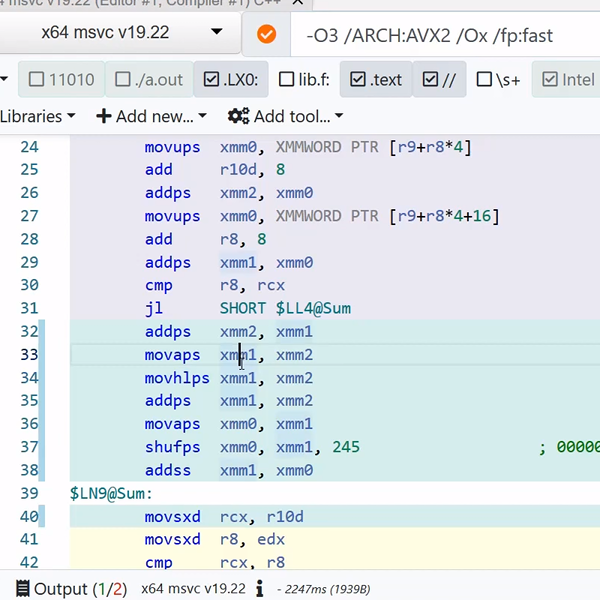Disable the .LX0: unused labels filter
Viewport: 600px width, 600px height.
pyautogui.click(x=231, y=80)
